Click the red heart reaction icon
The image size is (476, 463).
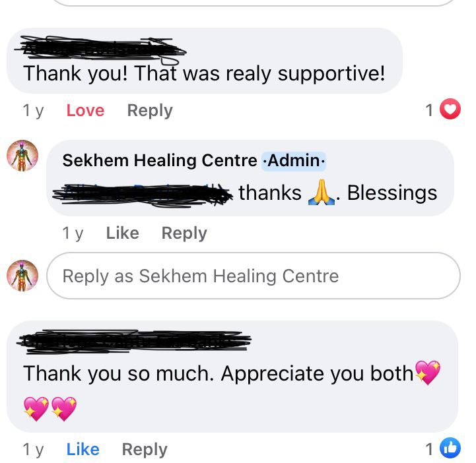pos(450,109)
